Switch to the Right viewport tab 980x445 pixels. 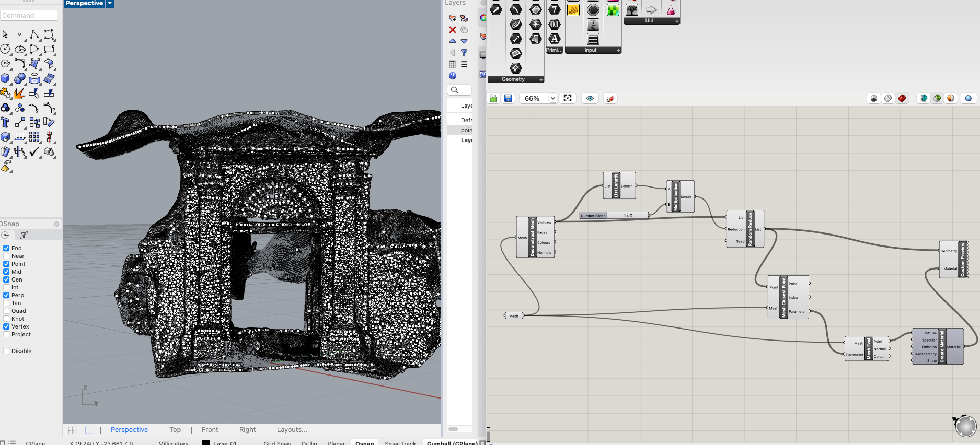pos(247,430)
